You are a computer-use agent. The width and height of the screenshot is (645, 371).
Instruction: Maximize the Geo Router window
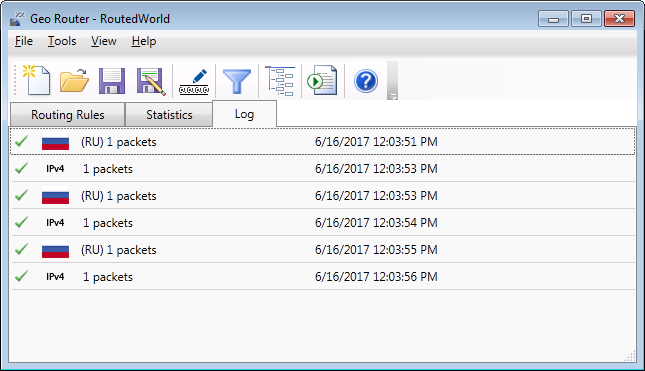tap(586, 19)
